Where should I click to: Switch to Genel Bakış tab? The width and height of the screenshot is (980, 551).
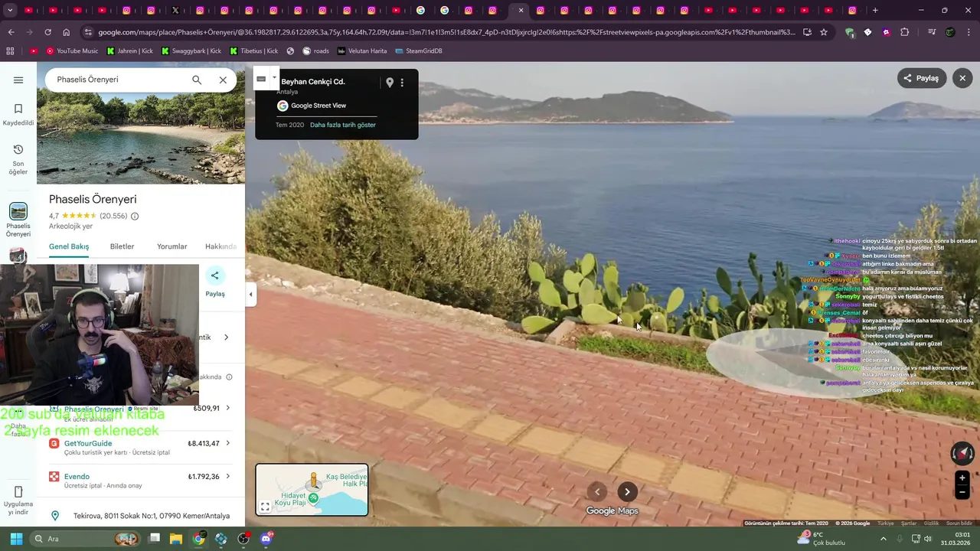(69, 246)
